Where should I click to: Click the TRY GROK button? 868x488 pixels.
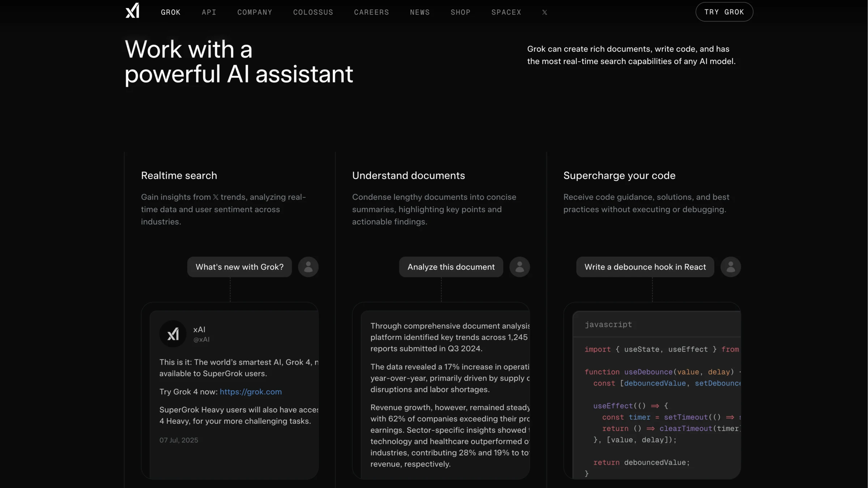point(724,12)
